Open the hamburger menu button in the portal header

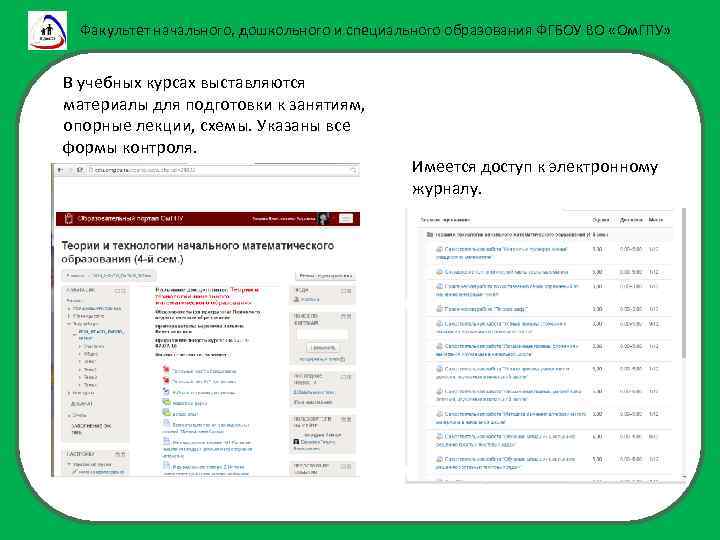346,219
